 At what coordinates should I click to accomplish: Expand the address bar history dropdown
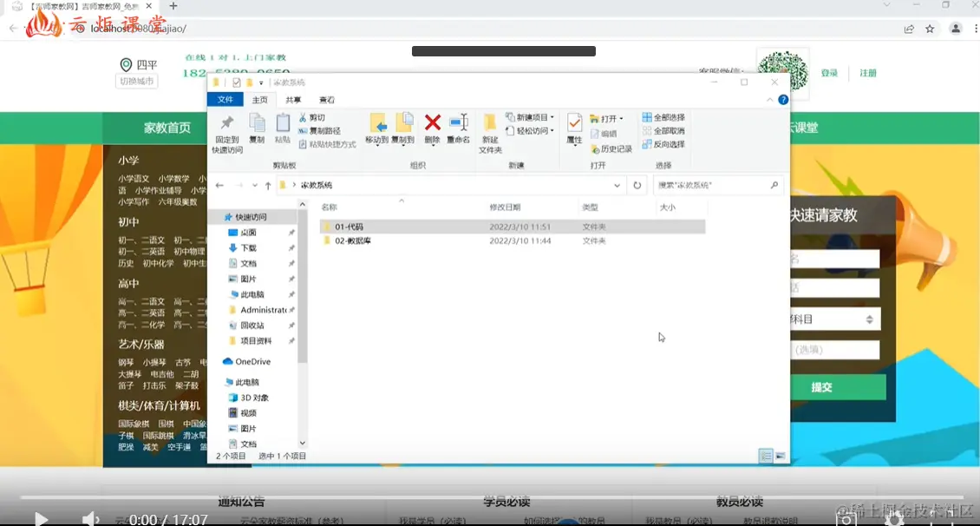(617, 185)
